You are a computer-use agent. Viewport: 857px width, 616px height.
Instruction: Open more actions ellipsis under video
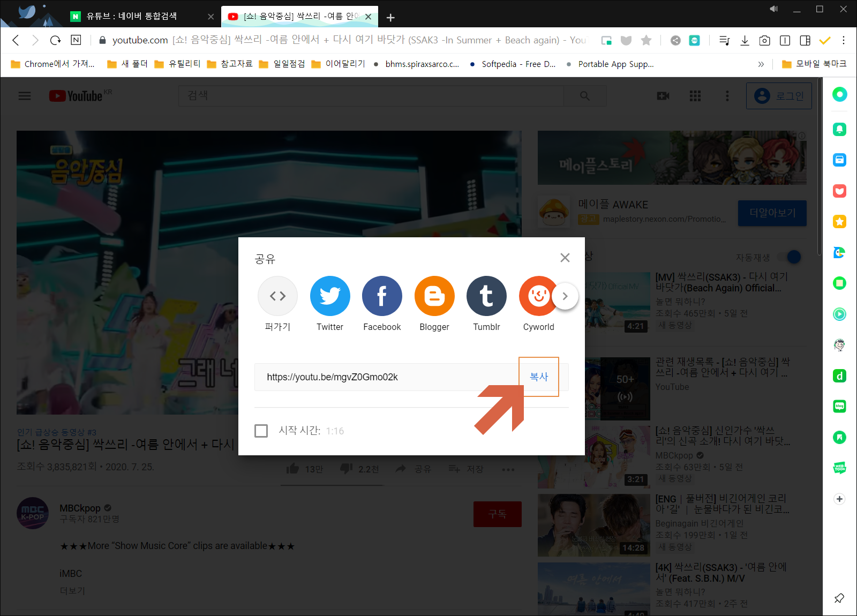[x=508, y=470]
